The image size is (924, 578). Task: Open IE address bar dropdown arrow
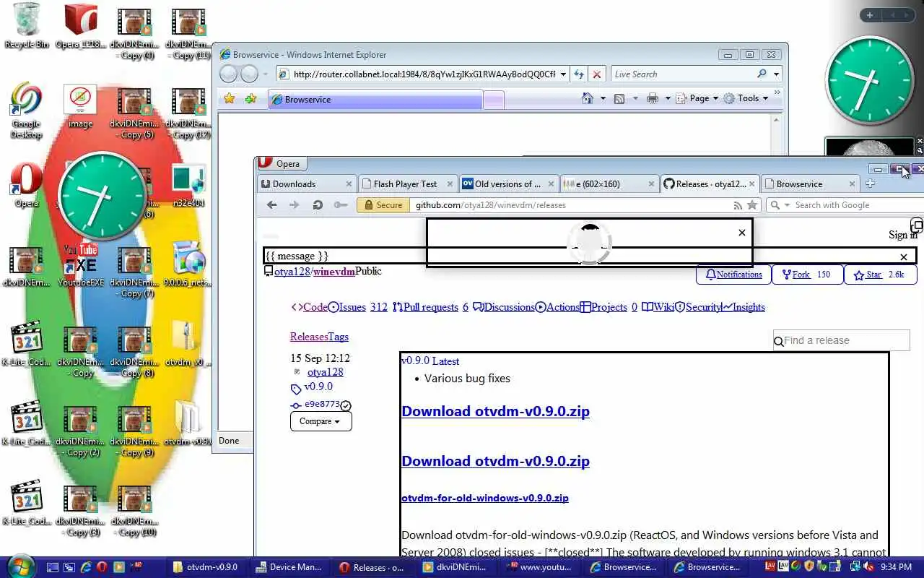562,74
